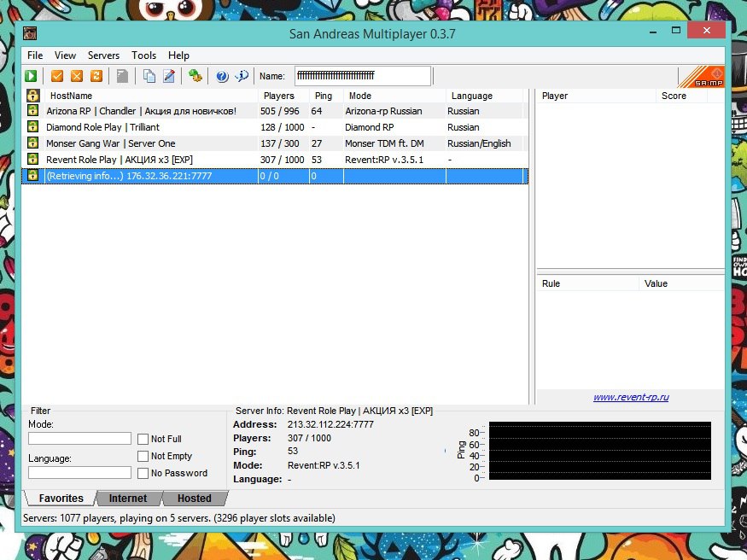
Task: Click the player Name input field
Action: 363,76
